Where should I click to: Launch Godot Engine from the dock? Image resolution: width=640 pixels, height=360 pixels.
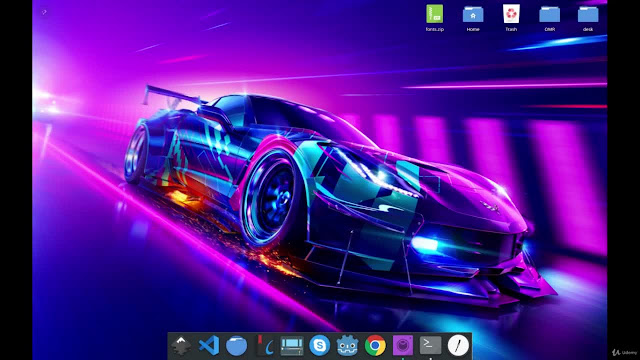tap(347, 346)
